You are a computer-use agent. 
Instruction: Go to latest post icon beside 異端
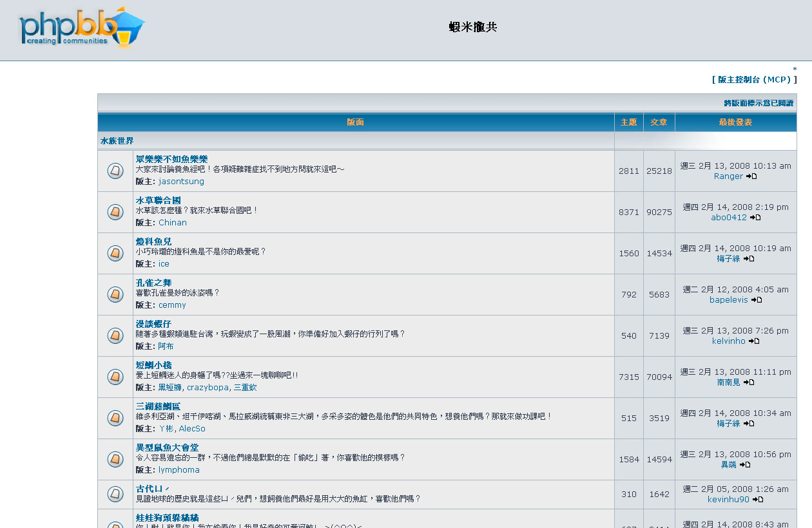(x=745, y=465)
